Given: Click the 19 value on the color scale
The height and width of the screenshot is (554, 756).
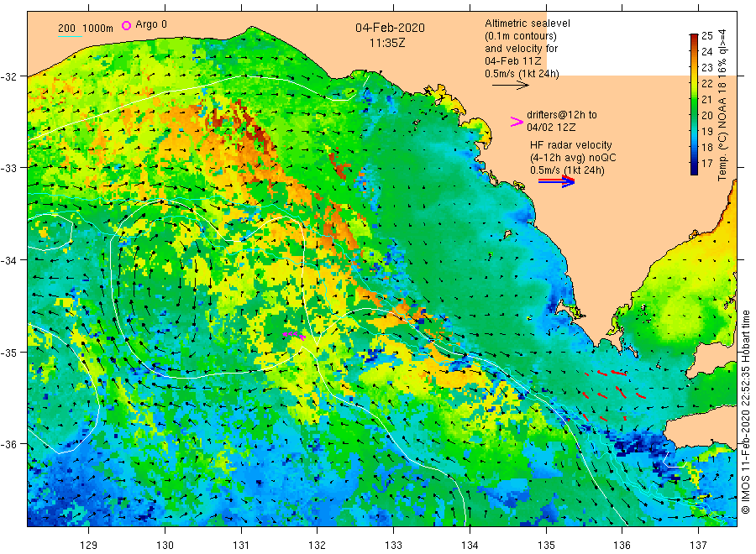Looking at the screenshot, I should [706, 131].
